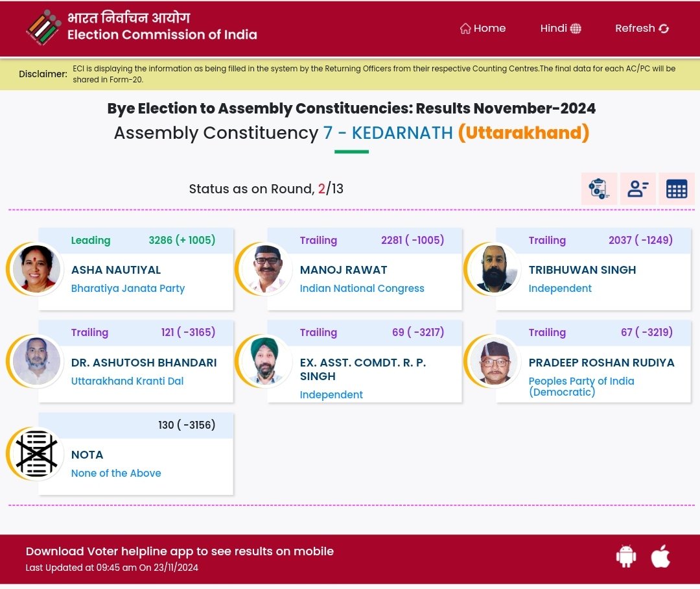
Task: Select Dr. Ashutosh Bhandari's photo
Action: (x=36, y=361)
